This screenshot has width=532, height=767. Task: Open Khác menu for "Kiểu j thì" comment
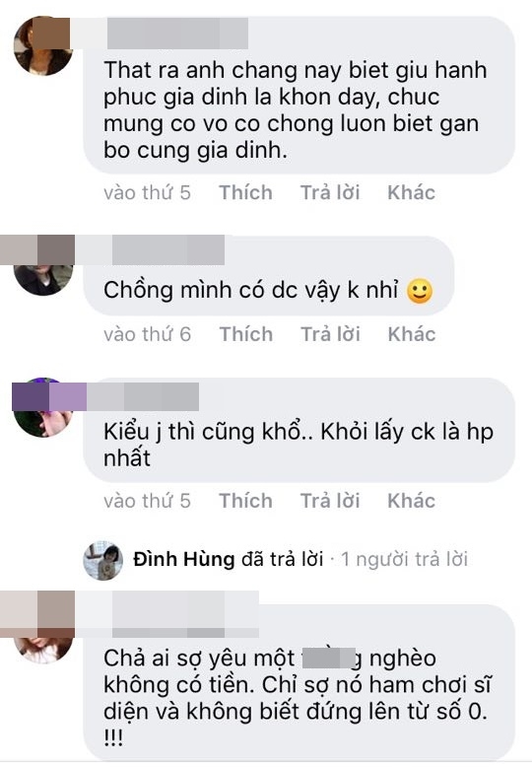(x=411, y=502)
